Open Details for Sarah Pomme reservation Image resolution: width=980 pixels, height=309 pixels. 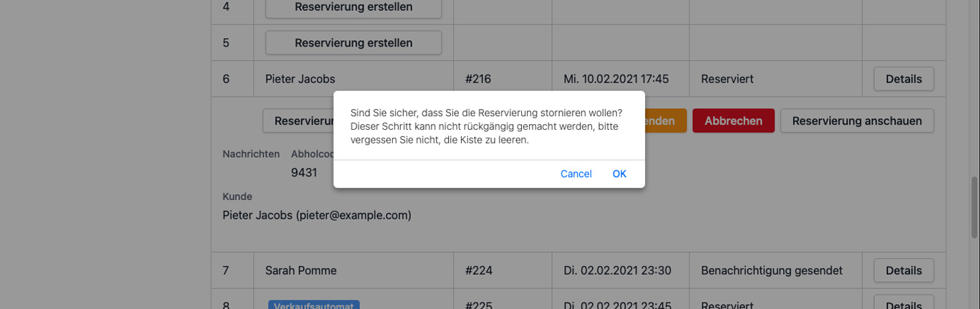pos(903,270)
